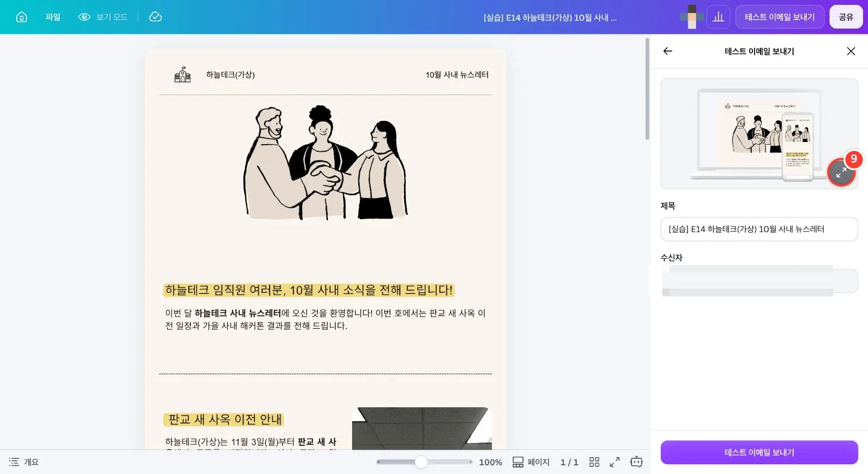Image resolution: width=868 pixels, height=474 pixels.
Task: Select the email preview image
Action: 759,133
